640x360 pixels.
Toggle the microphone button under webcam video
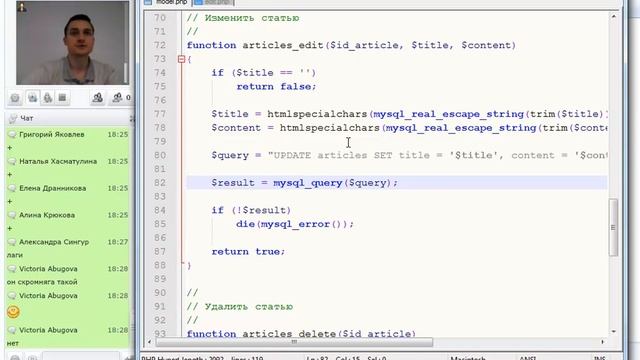click(48, 98)
